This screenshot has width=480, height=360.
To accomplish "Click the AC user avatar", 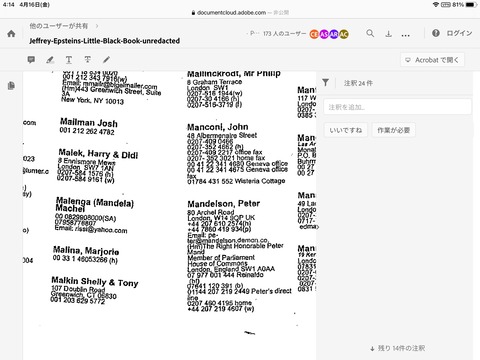I will pos(344,34).
